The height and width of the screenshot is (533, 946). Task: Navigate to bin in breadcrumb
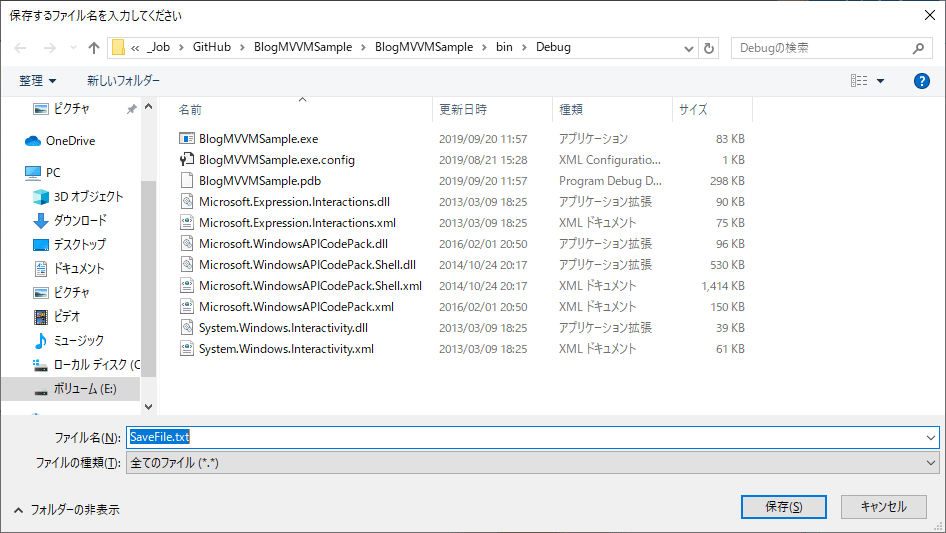[x=504, y=47]
